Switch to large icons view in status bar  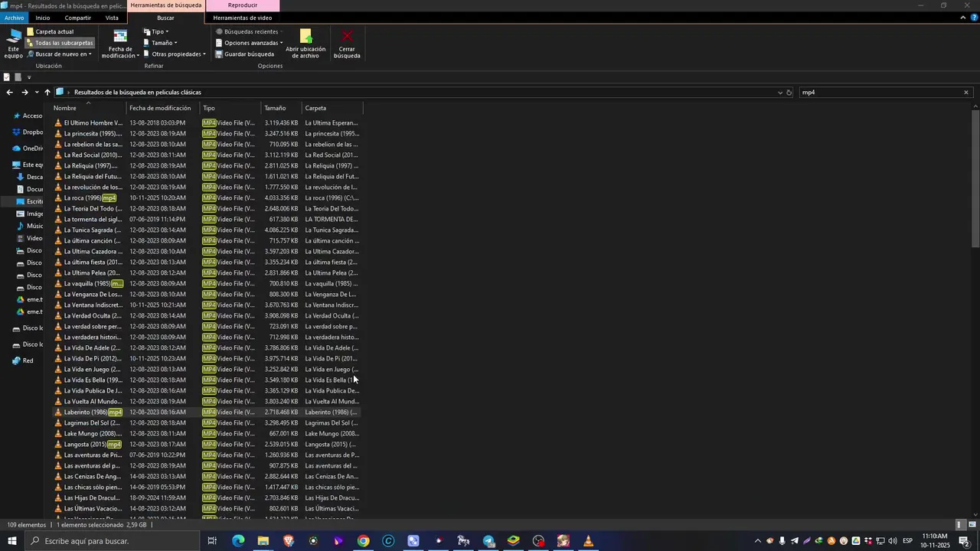click(972, 525)
